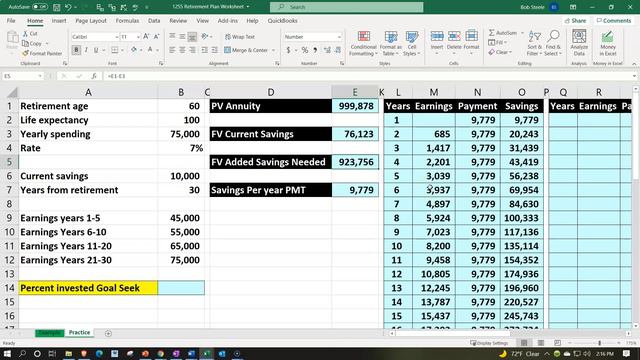
Task: Toggle Italic formatting
Action: point(86,50)
